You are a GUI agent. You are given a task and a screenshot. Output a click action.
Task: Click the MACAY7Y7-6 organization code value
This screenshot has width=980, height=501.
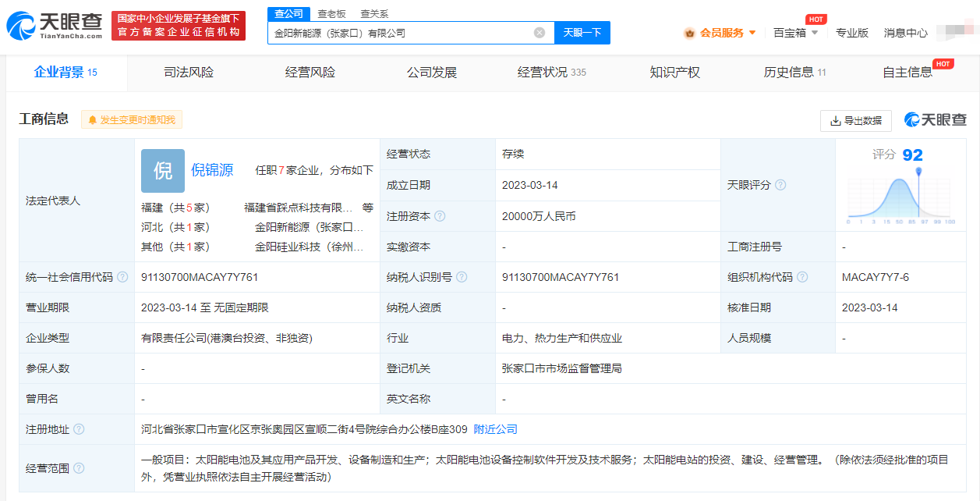[x=876, y=277]
